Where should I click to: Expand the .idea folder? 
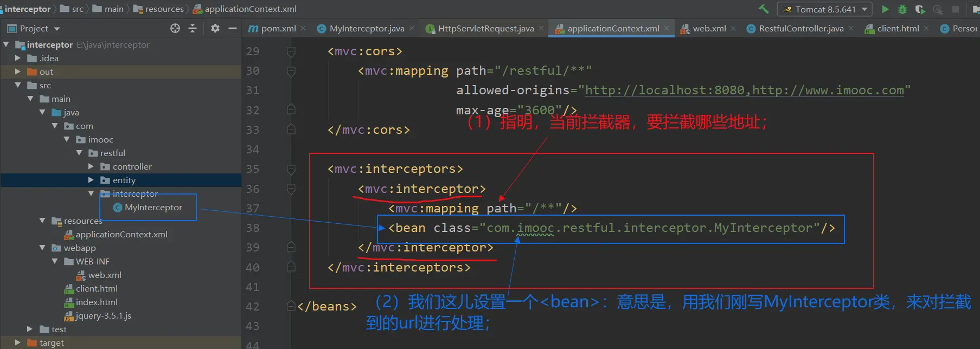(18, 58)
